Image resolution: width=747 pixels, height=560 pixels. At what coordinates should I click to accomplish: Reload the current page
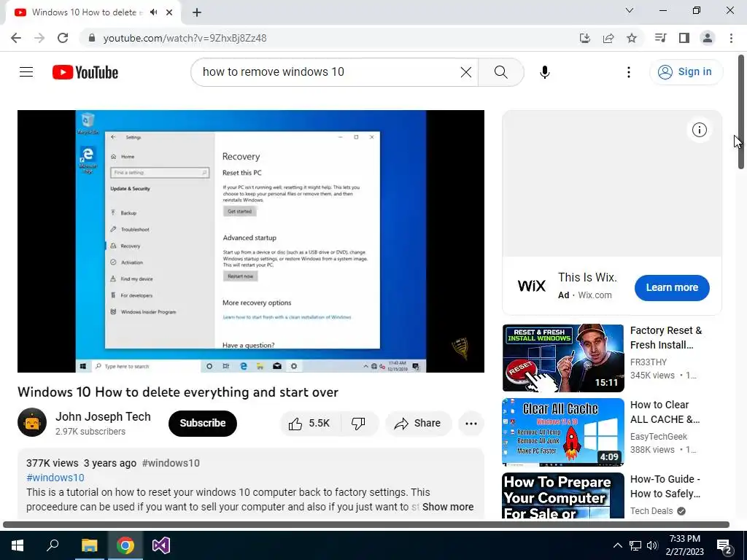click(x=63, y=38)
